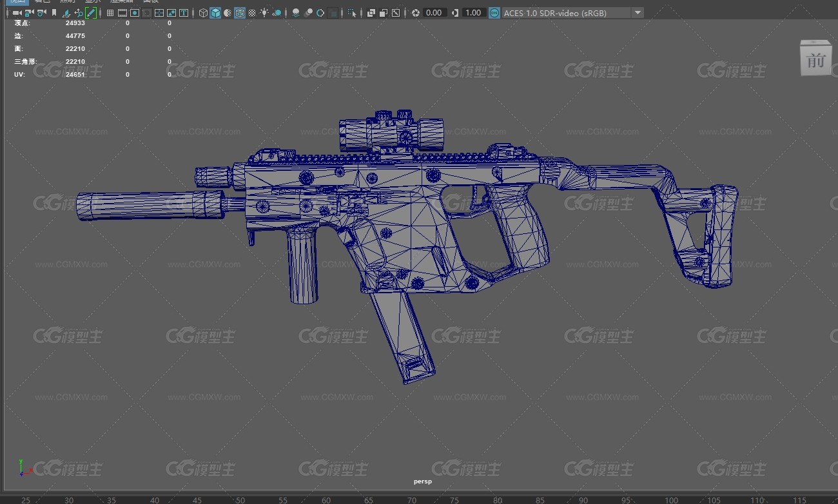Click the Image Plane icon
The image size is (838, 504).
[66, 13]
